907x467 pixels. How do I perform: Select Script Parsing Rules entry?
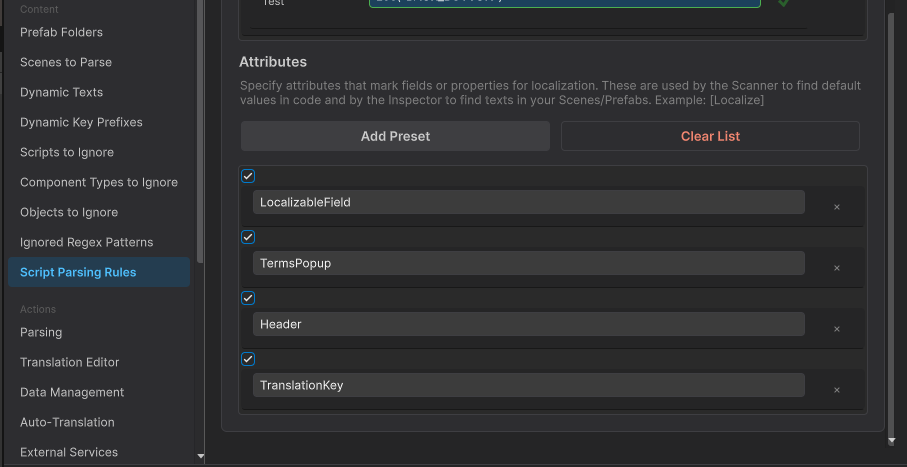[x=99, y=273]
